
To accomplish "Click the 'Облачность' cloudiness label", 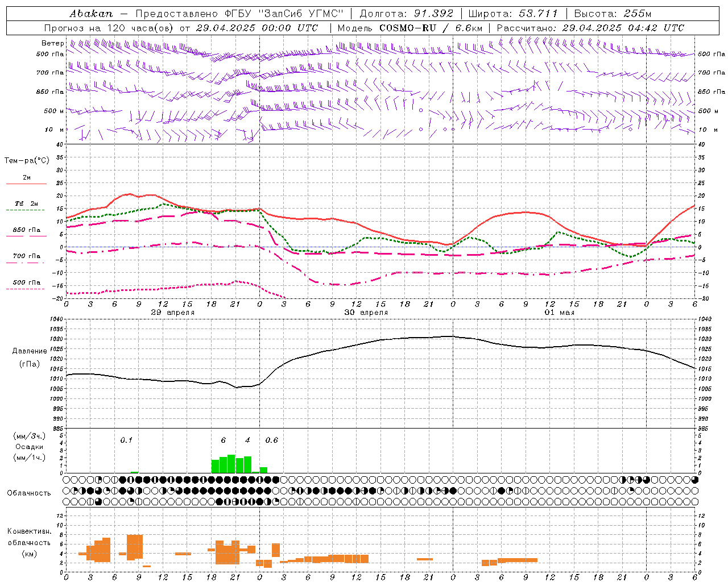I will click(x=29, y=493).
